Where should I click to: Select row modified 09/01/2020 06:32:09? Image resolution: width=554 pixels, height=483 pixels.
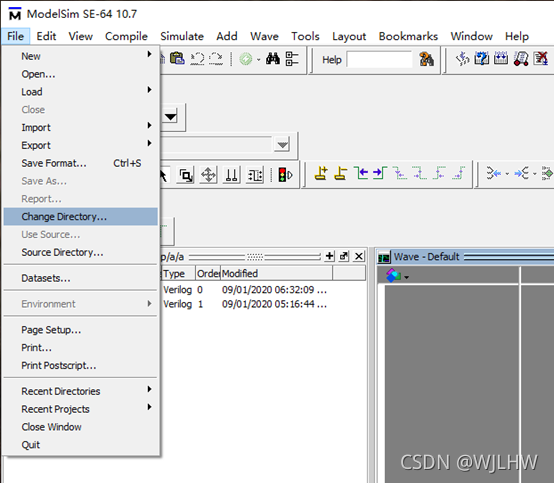(x=263, y=290)
